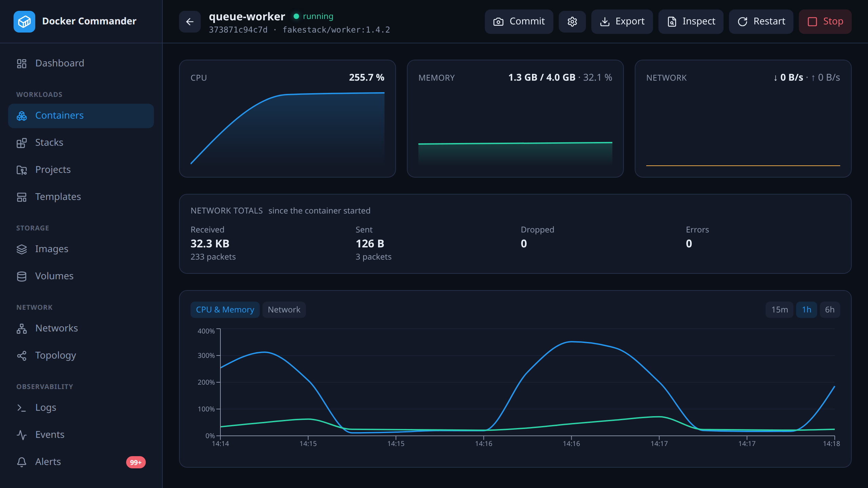Click the Volumes database icon
Image resolution: width=868 pixels, height=488 pixels.
(x=22, y=277)
